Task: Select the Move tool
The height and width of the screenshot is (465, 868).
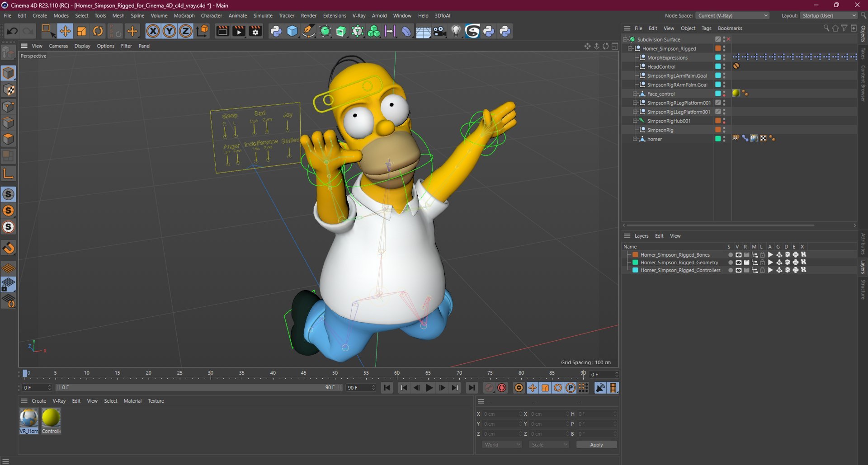Action: [x=65, y=31]
